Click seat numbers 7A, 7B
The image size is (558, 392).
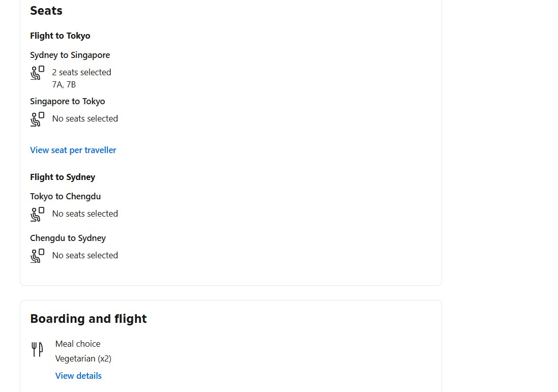click(64, 84)
